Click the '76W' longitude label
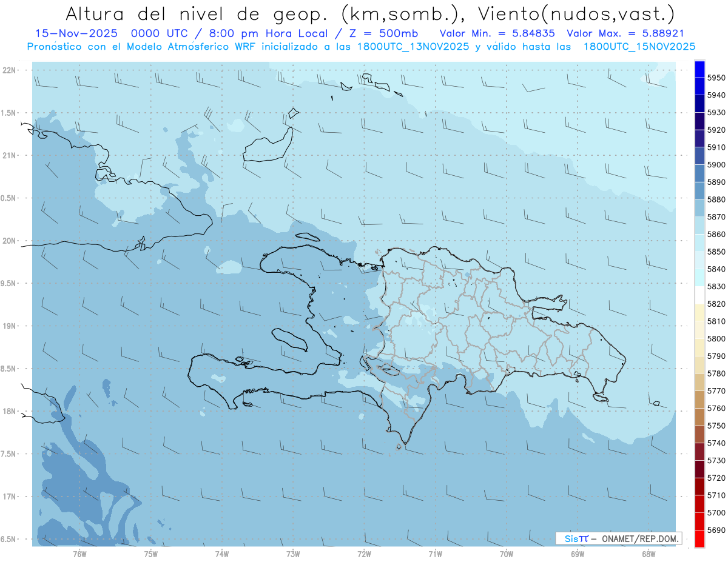 tap(79, 554)
